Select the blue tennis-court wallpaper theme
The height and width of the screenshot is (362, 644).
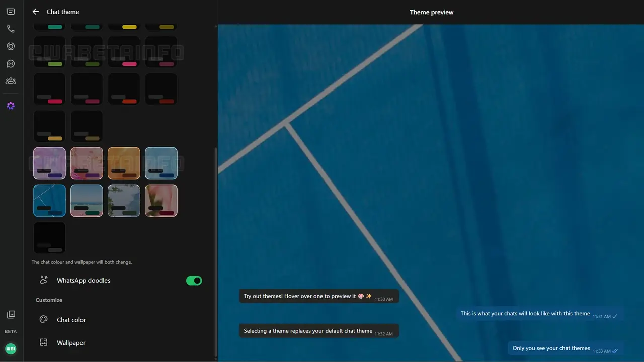tap(49, 201)
